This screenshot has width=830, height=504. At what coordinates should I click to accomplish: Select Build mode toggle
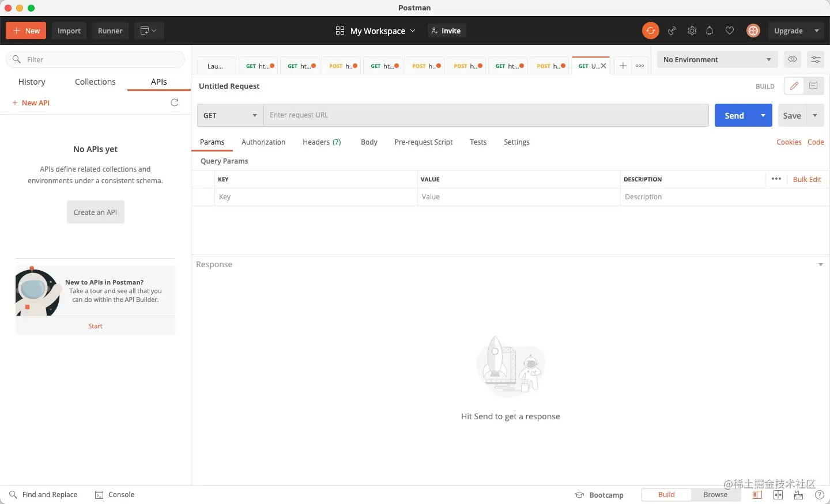(666, 495)
